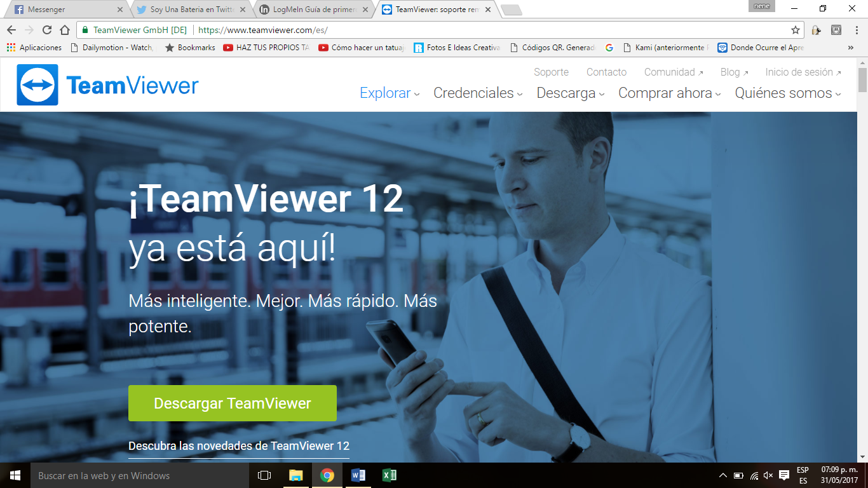Expand hidden icons in the system tray
Image resolution: width=868 pixels, height=488 pixels.
click(x=724, y=475)
